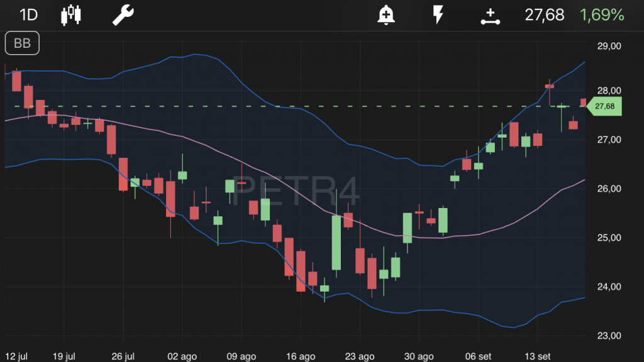Click the 25,00 price axis label
The width and height of the screenshot is (644, 362).
coord(609,238)
